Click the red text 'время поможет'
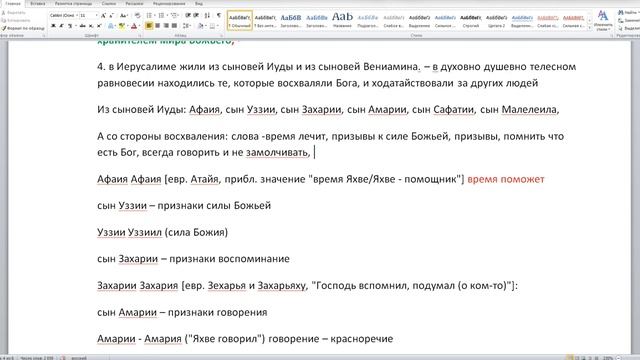 pyautogui.click(x=506, y=179)
